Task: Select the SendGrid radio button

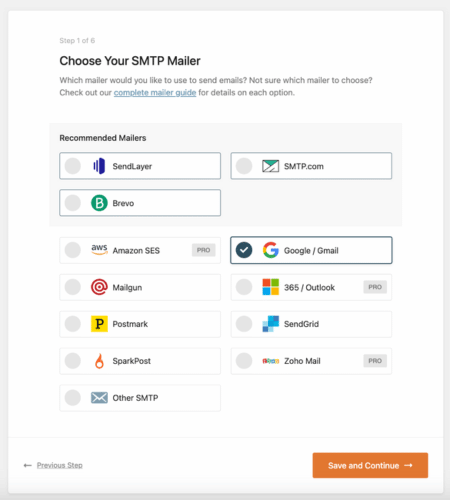Action: tap(244, 324)
